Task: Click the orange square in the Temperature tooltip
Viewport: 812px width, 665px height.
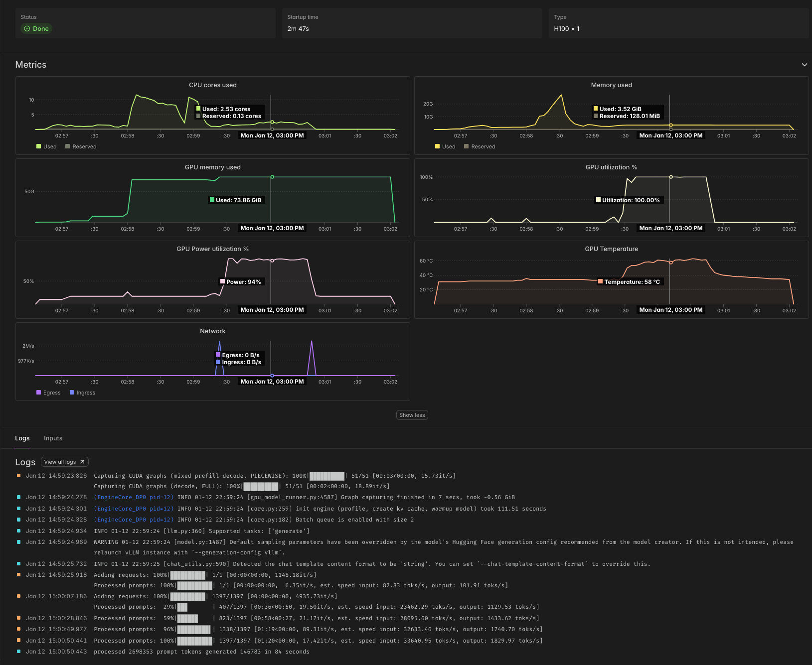Action: 601,281
